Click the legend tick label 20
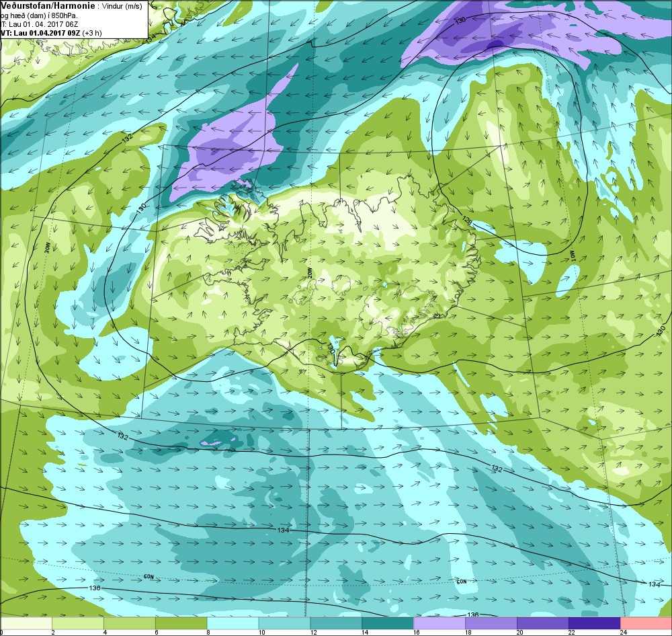Image resolution: width=672 pixels, height=636 pixels. point(520,632)
